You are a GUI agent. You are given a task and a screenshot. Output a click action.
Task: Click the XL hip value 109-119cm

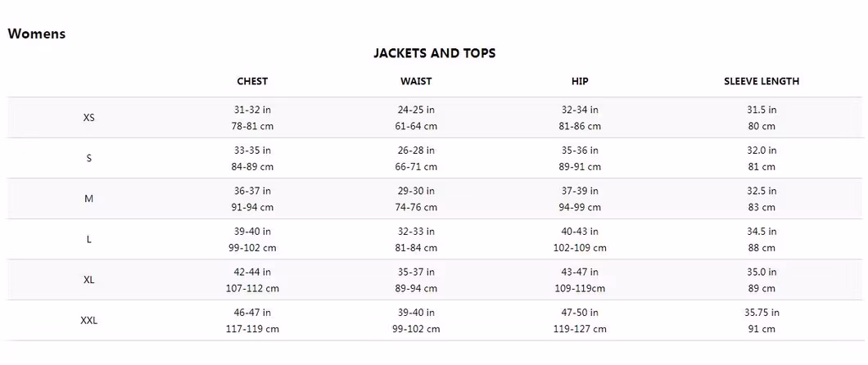click(580, 288)
